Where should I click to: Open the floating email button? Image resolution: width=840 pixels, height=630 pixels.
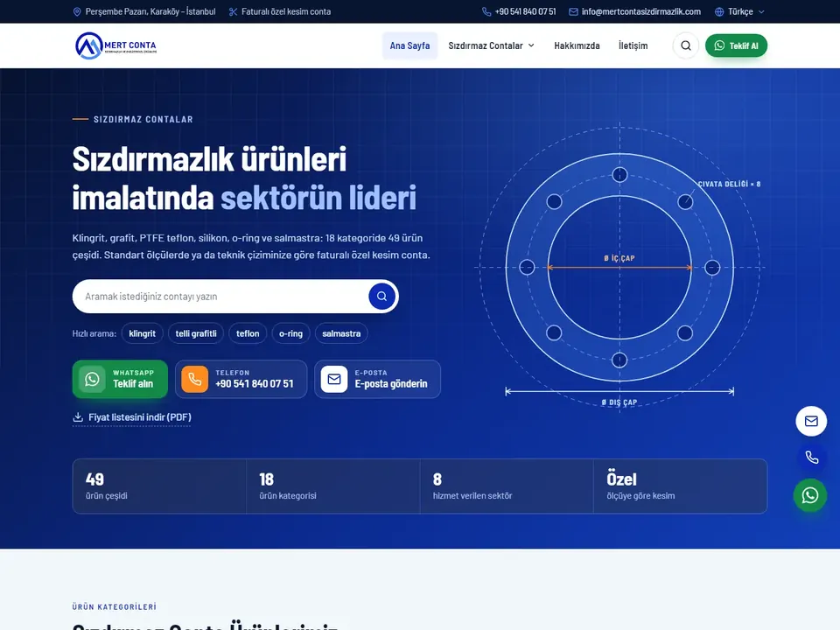pos(811,421)
